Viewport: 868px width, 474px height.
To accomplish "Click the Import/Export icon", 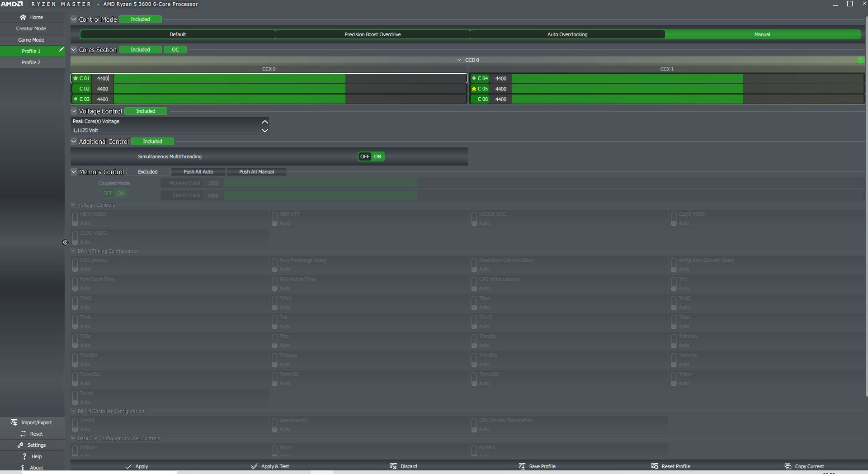I will click(14, 422).
